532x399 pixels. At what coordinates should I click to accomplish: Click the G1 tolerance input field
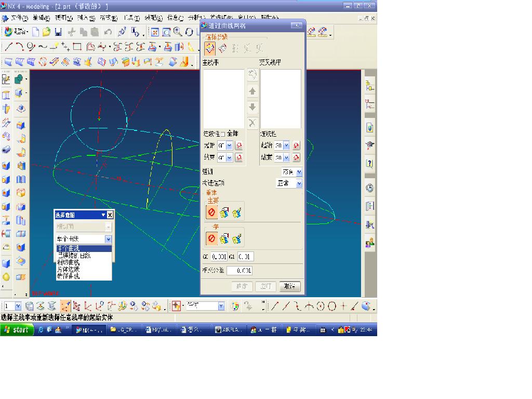pyautogui.click(x=245, y=257)
